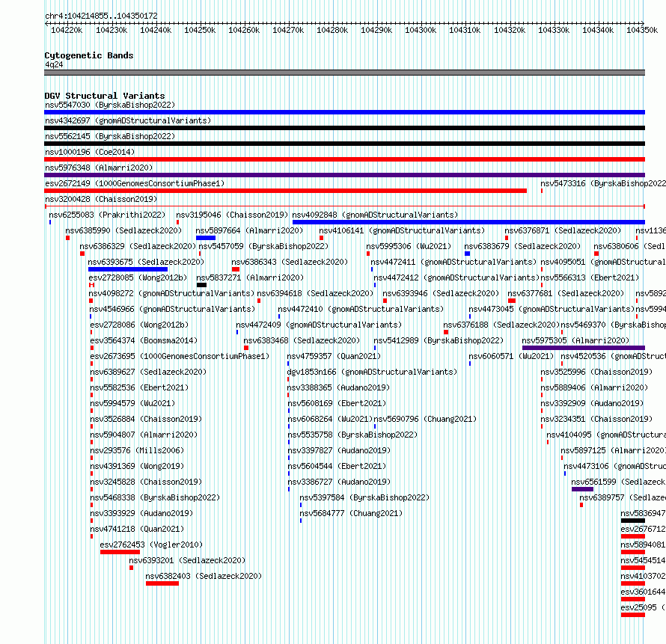Screen dimensions: 666x644
Task: Click nsv4092848 (gnomADStructuralVariants) label
Action: coord(375,215)
